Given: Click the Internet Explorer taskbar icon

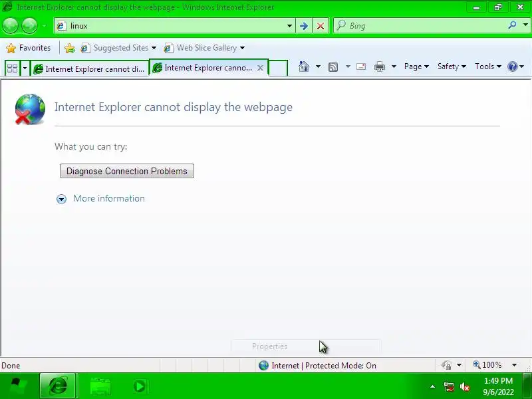Looking at the screenshot, I should [58, 386].
